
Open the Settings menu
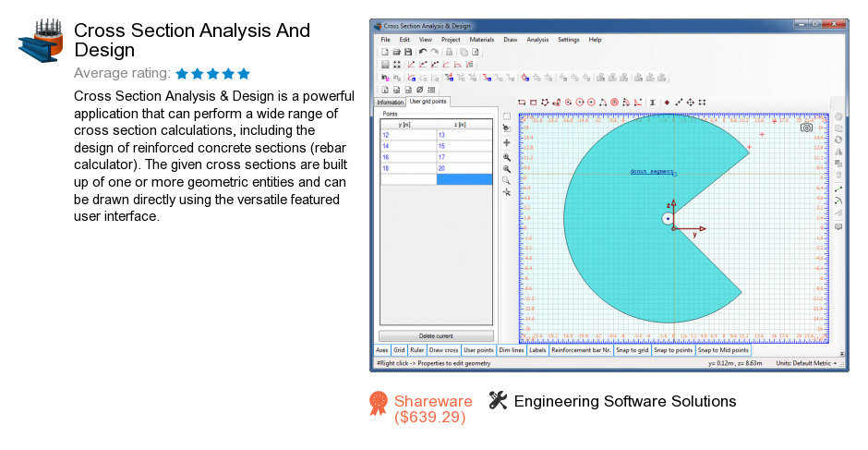pos(569,40)
